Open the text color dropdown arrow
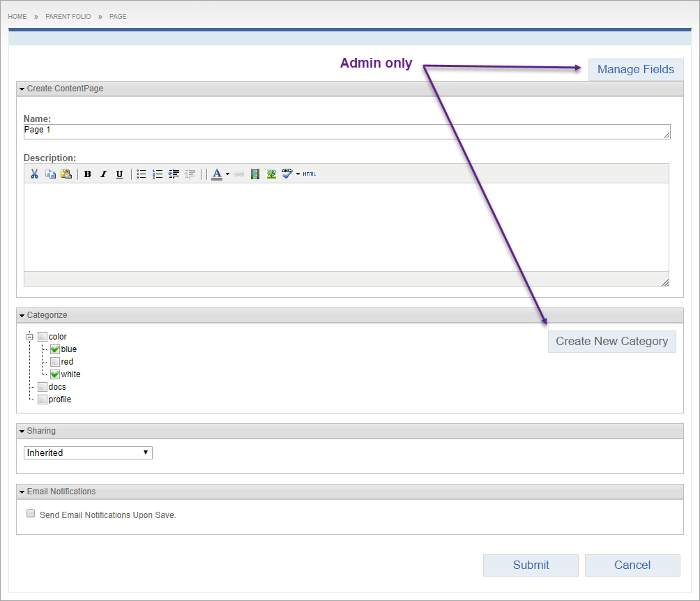Screen dimensions: 700x601 click(x=227, y=174)
